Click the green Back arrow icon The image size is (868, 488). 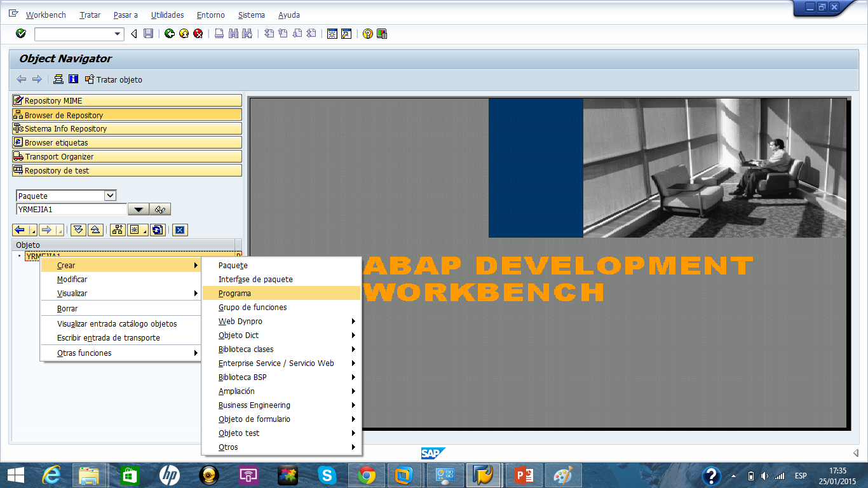170,34
